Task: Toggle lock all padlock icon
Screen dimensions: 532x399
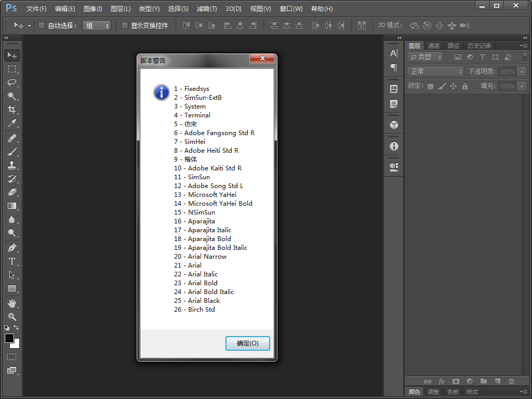Action: pos(465,86)
